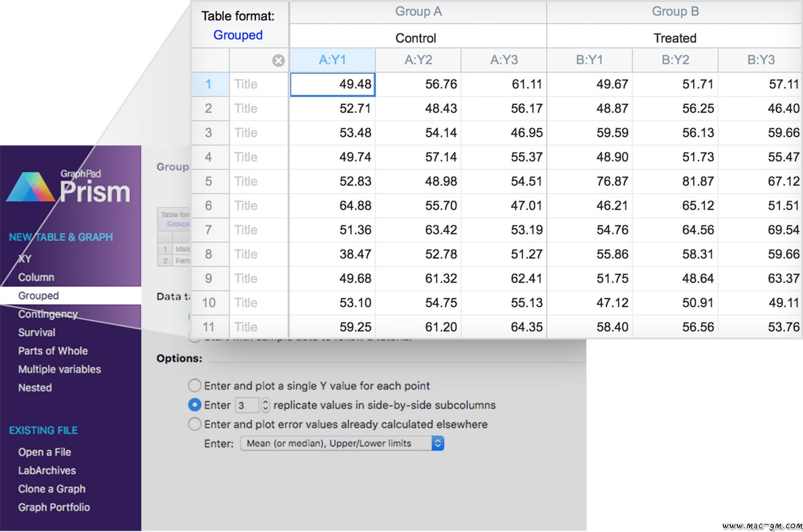The width and height of the screenshot is (803, 532).
Task: Select the A:Y1 column header
Action: click(x=332, y=60)
